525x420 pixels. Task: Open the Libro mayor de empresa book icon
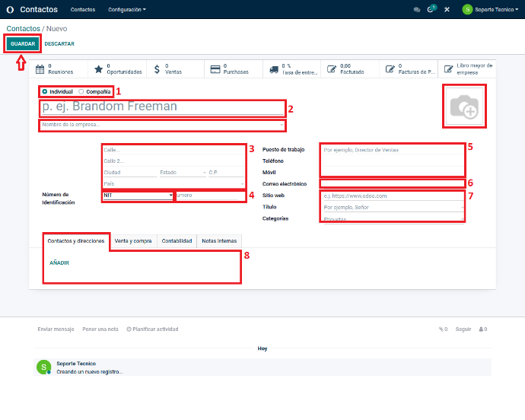pos(450,69)
